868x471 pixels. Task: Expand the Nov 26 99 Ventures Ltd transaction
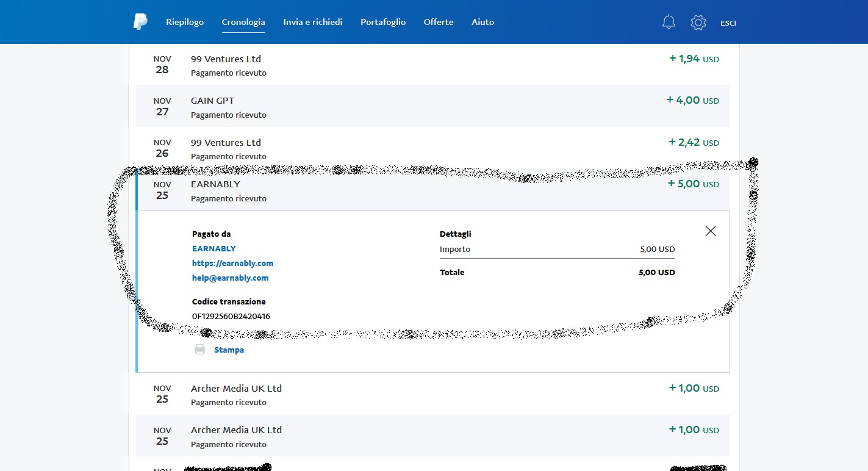432,148
